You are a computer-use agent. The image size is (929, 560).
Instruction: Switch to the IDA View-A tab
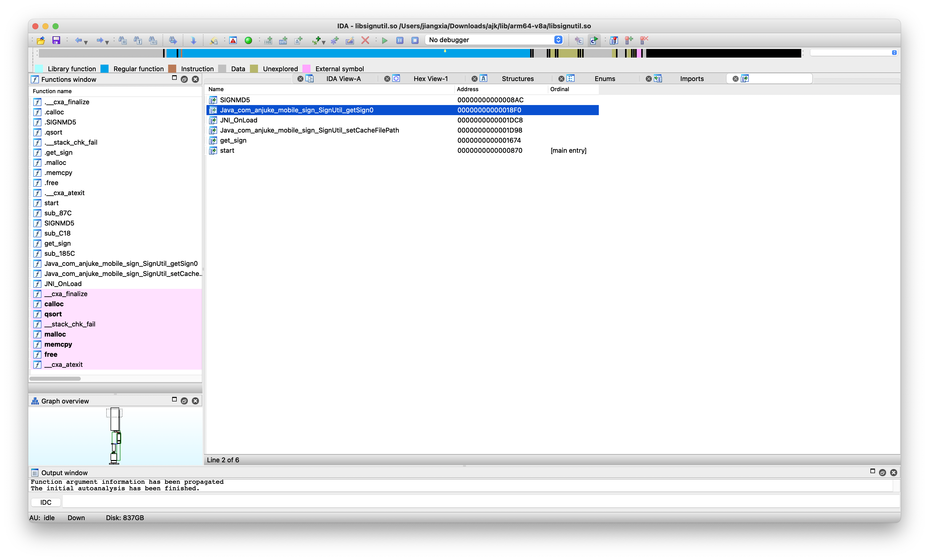343,79
